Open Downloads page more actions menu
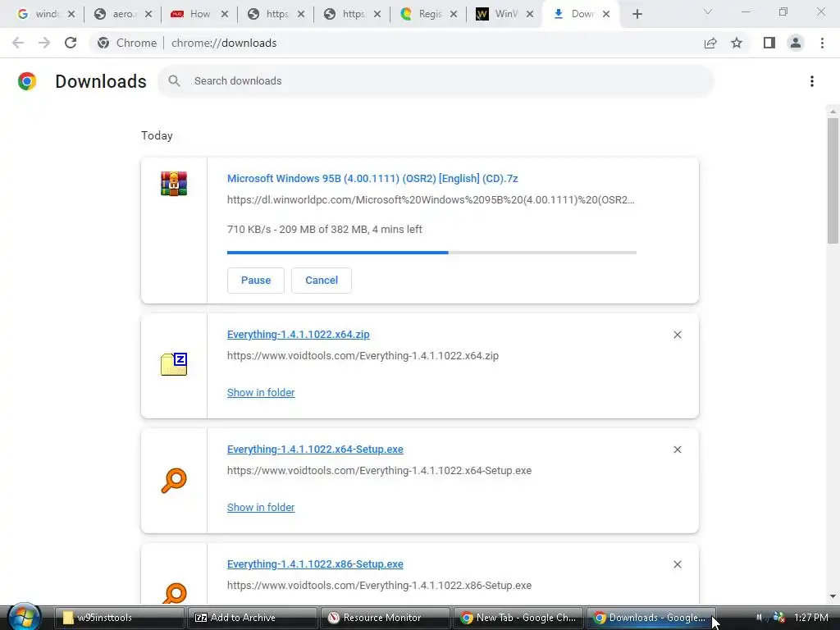840x630 pixels. pyautogui.click(x=811, y=81)
